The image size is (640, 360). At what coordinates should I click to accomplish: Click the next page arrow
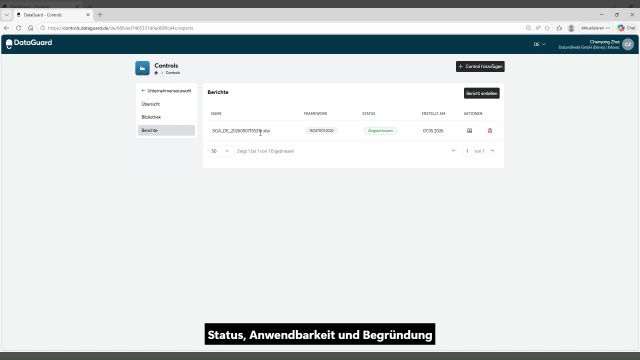492,151
